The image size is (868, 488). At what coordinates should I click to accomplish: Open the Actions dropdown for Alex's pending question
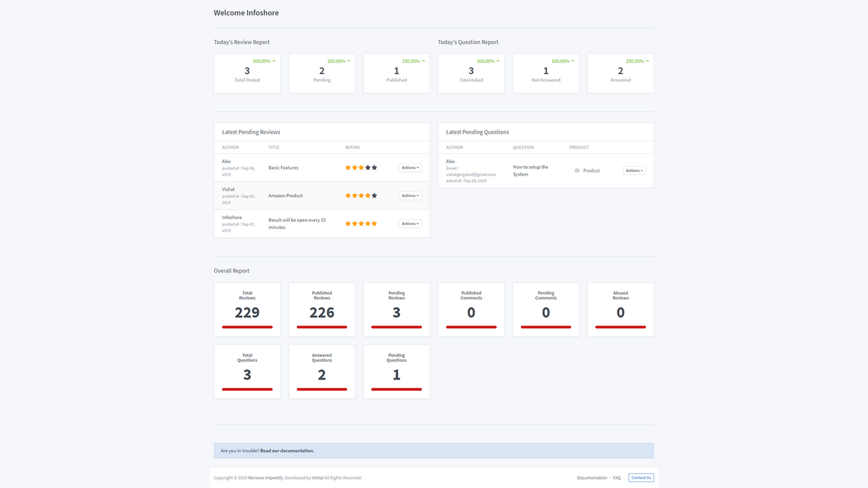click(x=634, y=170)
